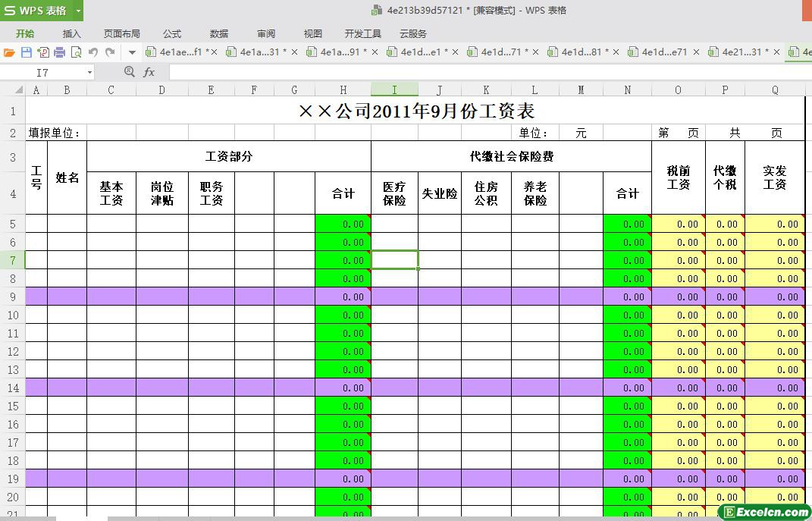Expand the WPS 表格 application menu arrow
The image size is (812, 521).
point(78,11)
